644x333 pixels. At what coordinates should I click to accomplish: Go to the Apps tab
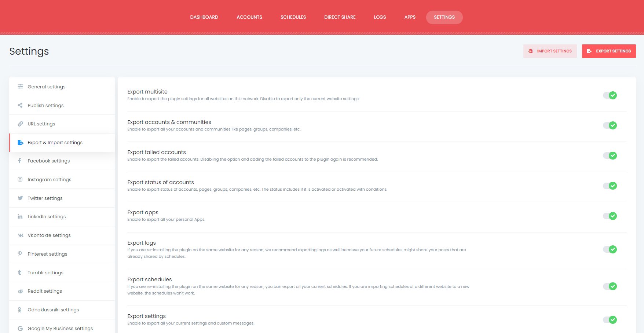click(410, 17)
